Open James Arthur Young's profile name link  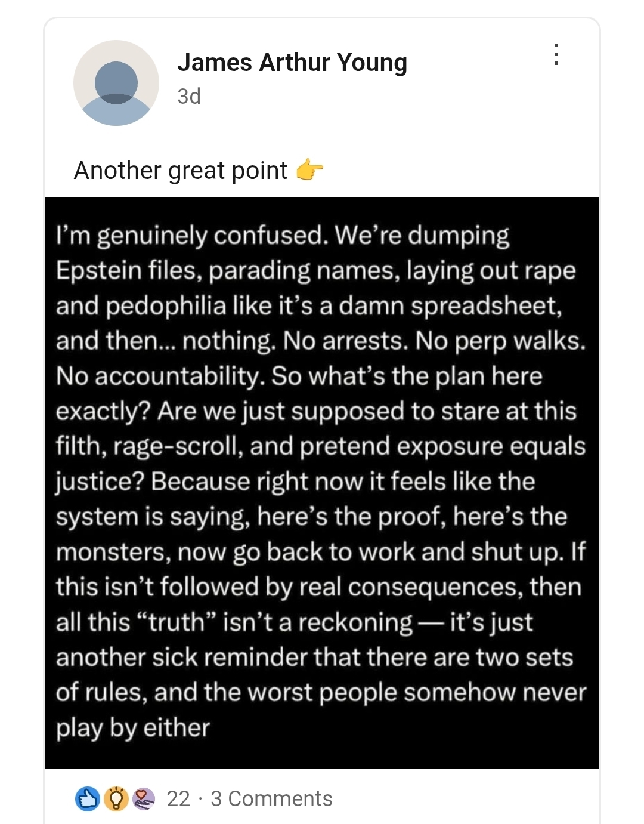[x=292, y=63]
